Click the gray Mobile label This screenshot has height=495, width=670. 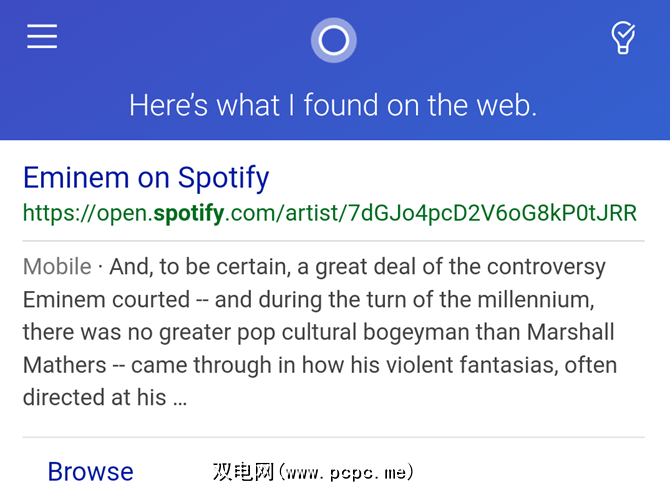pyautogui.click(x=57, y=267)
